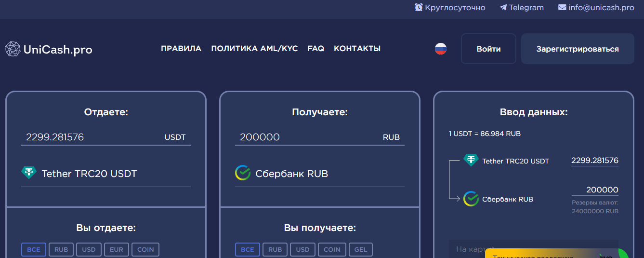Click Сбербанк RUB label in Ввод данных

click(x=508, y=199)
